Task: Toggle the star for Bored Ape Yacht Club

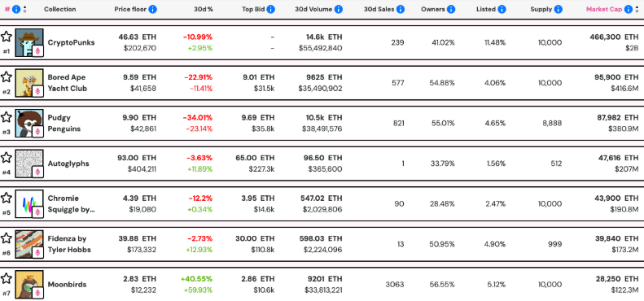Action: point(7,76)
